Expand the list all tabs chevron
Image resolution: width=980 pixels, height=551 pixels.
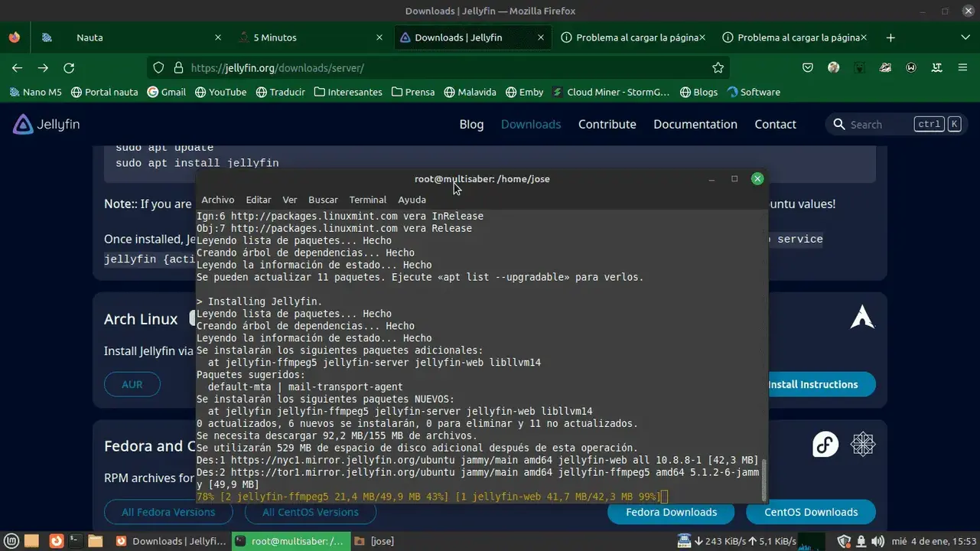(965, 37)
